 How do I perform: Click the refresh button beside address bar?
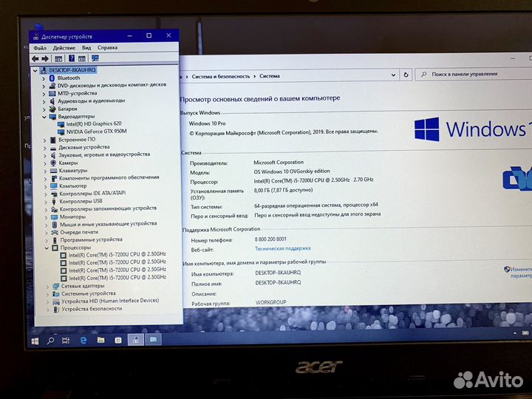pos(406,75)
